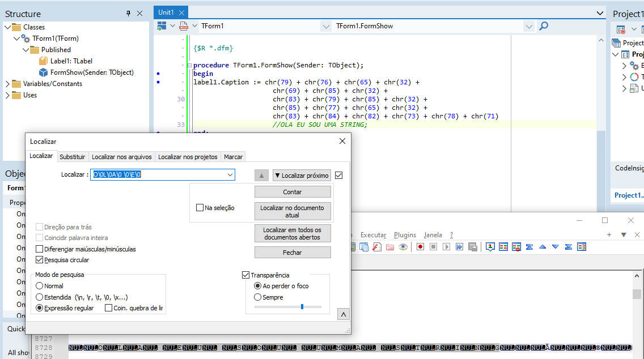This screenshot has width=644, height=359.
Task: Click the magnifier search icon in editor
Action: tap(543, 26)
